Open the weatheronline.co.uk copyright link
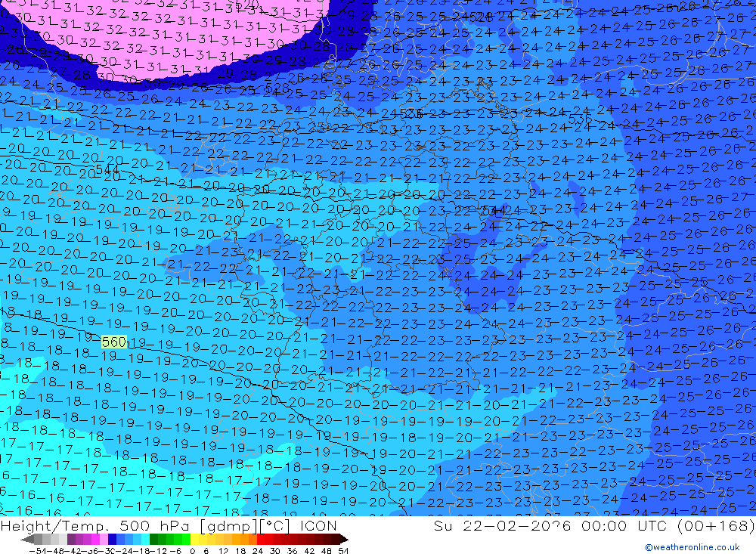The height and width of the screenshot is (554, 756). point(692,547)
